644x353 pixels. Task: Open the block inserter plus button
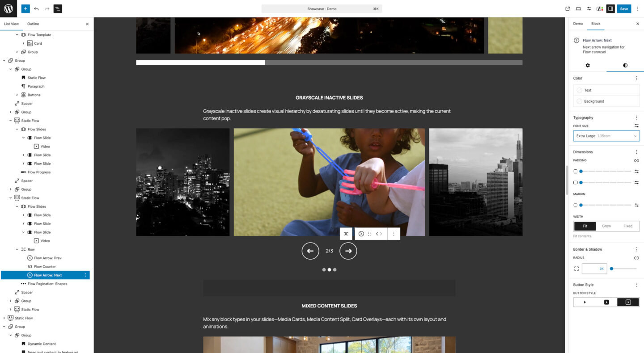tap(25, 8)
